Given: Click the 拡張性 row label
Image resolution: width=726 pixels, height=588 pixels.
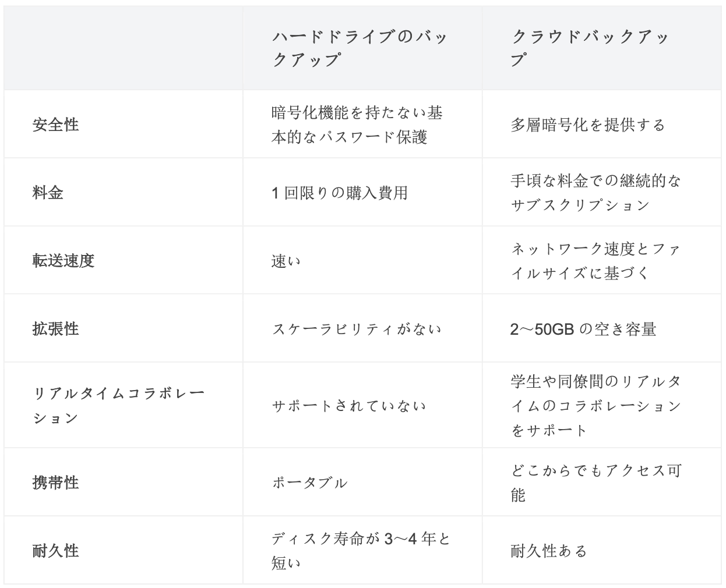Looking at the screenshot, I should click(x=56, y=329).
